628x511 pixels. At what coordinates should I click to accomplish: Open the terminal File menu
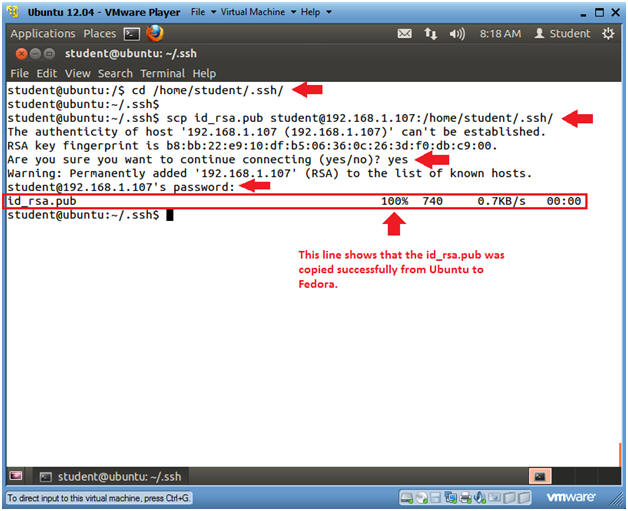click(19, 74)
